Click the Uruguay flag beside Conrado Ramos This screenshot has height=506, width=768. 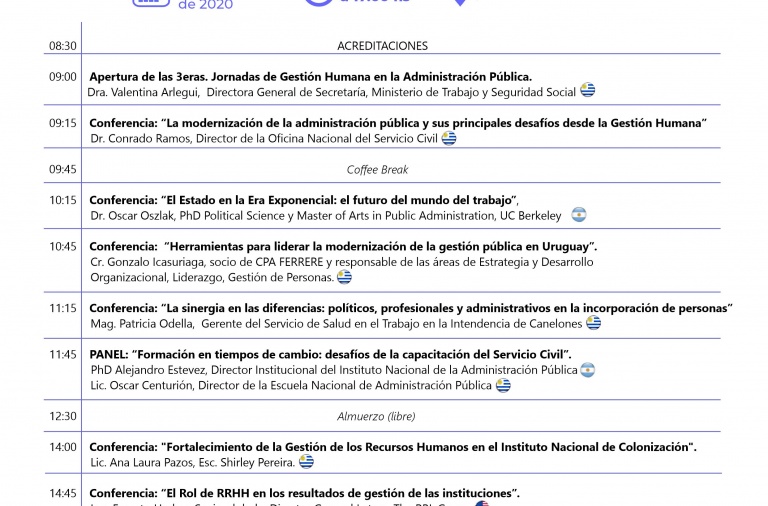pyautogui.click(x=449, y=139)
